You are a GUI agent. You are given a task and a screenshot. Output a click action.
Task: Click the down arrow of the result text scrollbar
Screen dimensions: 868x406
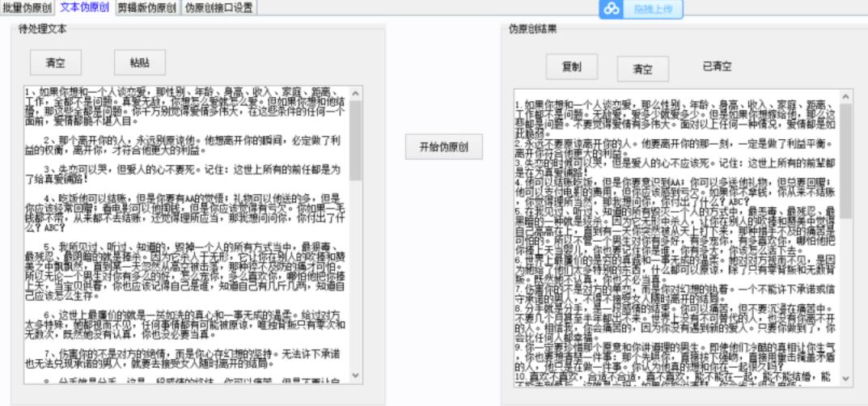(846, 379)
